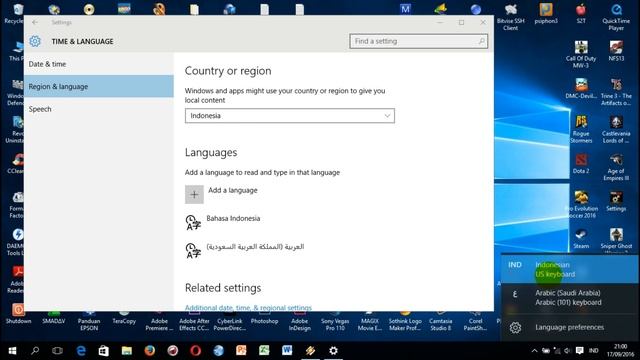Select the psiphon3 desktop icon

[546, 14]
